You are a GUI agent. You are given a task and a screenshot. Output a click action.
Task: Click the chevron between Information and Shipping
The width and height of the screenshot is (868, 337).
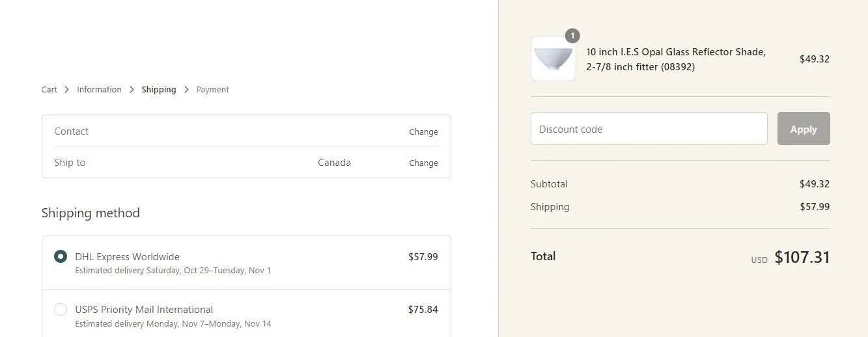(132, 90)
